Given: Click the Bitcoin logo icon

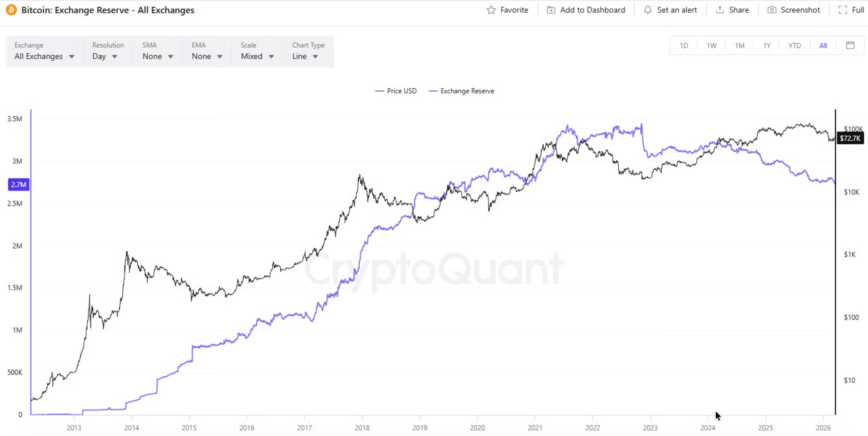Looking at the screenshot, I should 11,10.
